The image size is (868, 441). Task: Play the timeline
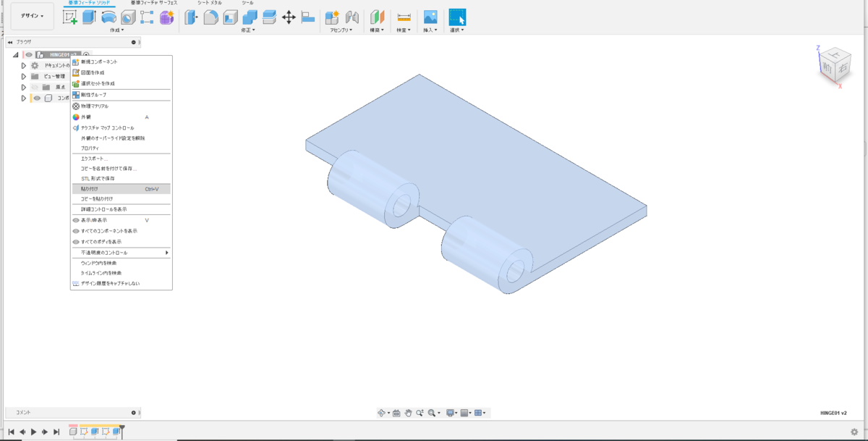point(34,432)
